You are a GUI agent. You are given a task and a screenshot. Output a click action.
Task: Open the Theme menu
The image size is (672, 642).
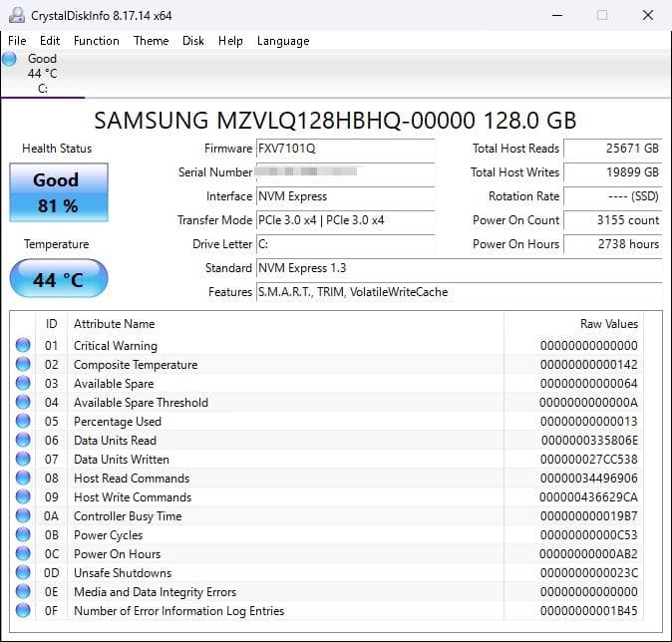click(151, 41)
